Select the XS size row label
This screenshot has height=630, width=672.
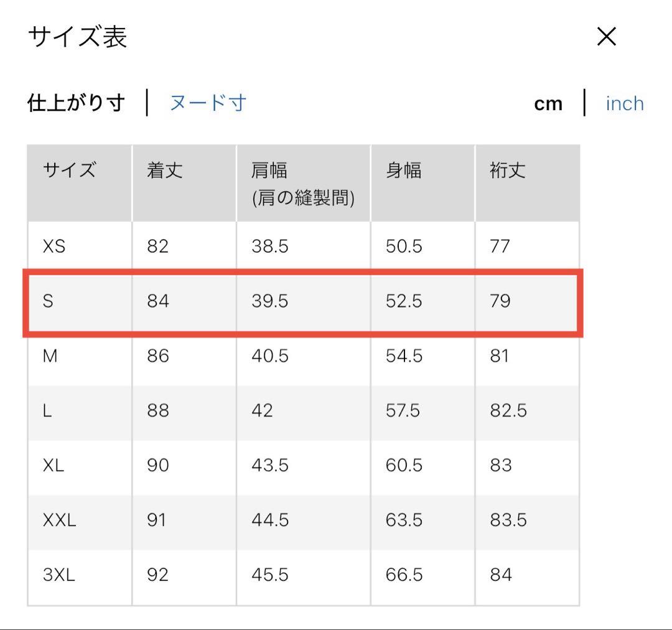(x=54, y=247)
